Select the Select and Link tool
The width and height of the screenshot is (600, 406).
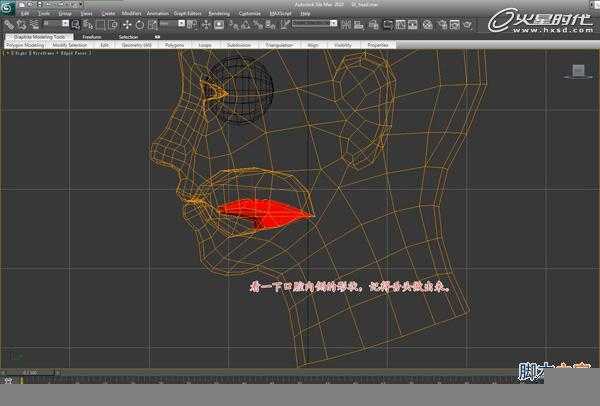click(9, 25)
